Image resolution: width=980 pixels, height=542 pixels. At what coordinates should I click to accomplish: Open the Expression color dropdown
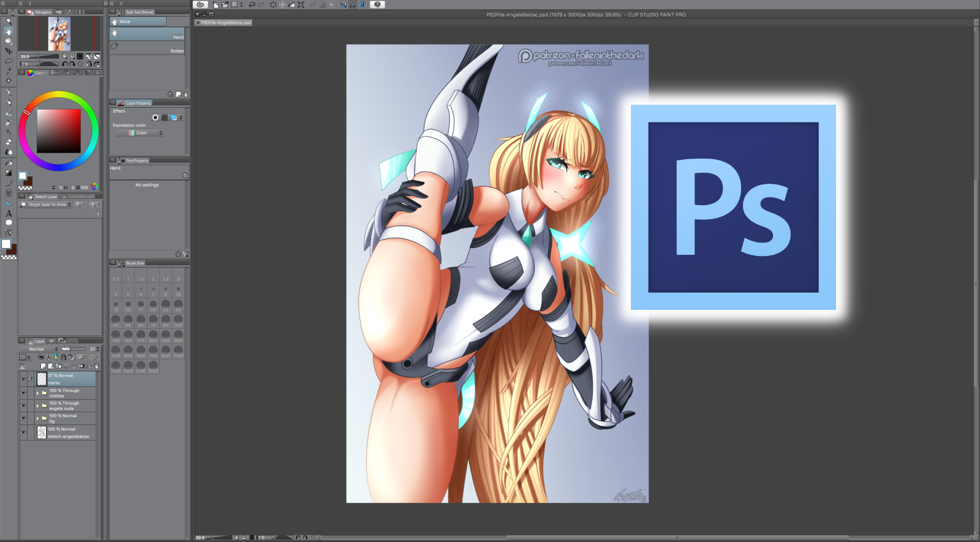click(x=140, y=133)
